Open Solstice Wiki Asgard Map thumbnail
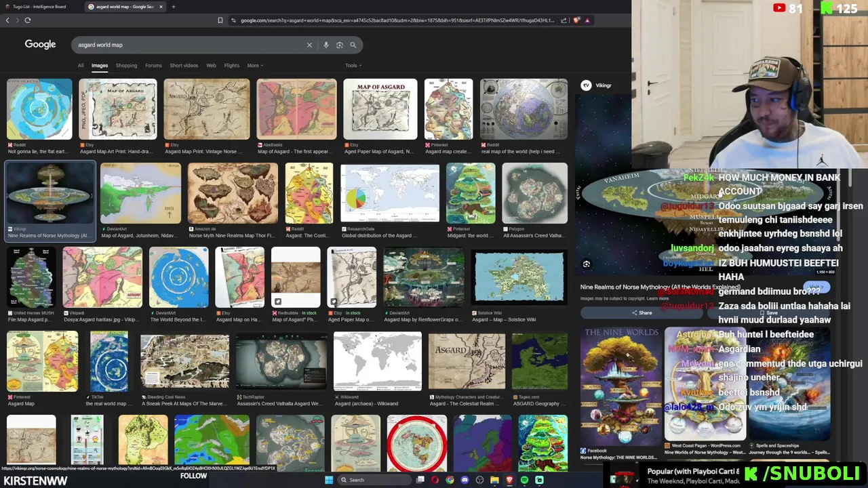 coord(519,277)
